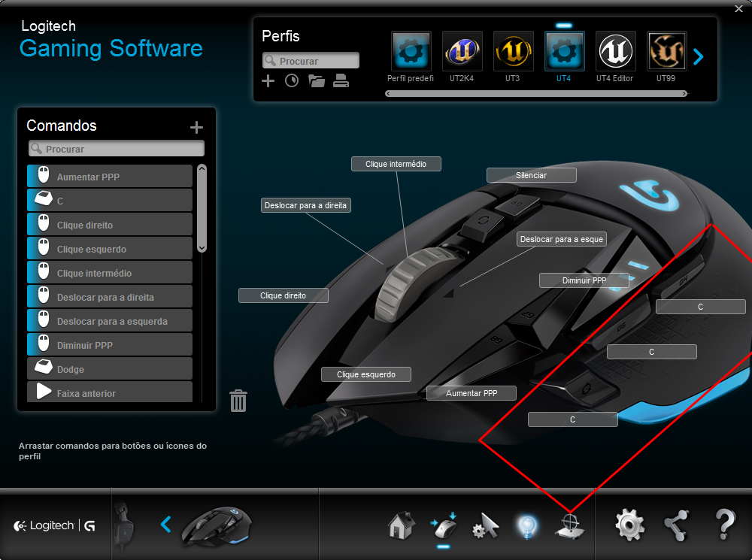Image resolution: width=752 pixels, height=560 pixels.
Task: Click the Comandos search field
Action: pos(117,149)
